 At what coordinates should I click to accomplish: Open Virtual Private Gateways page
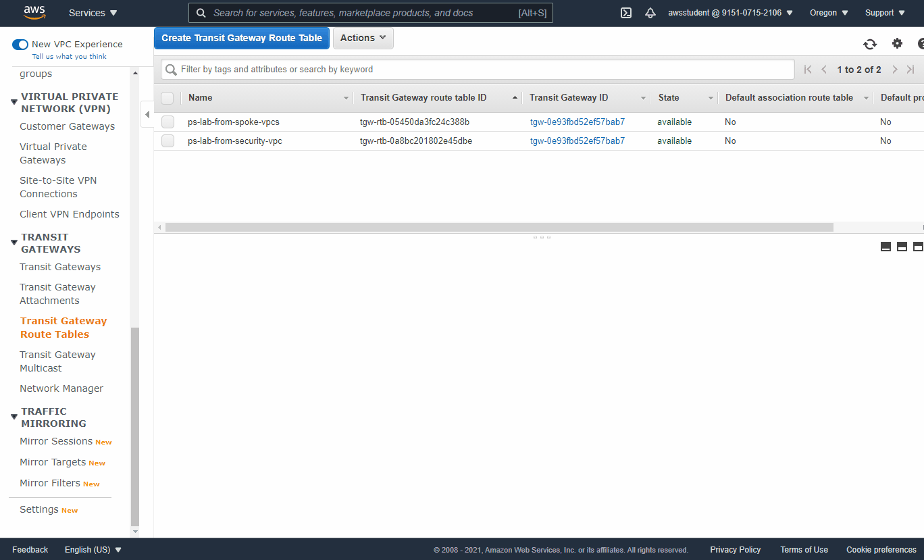tap(53, 153)
